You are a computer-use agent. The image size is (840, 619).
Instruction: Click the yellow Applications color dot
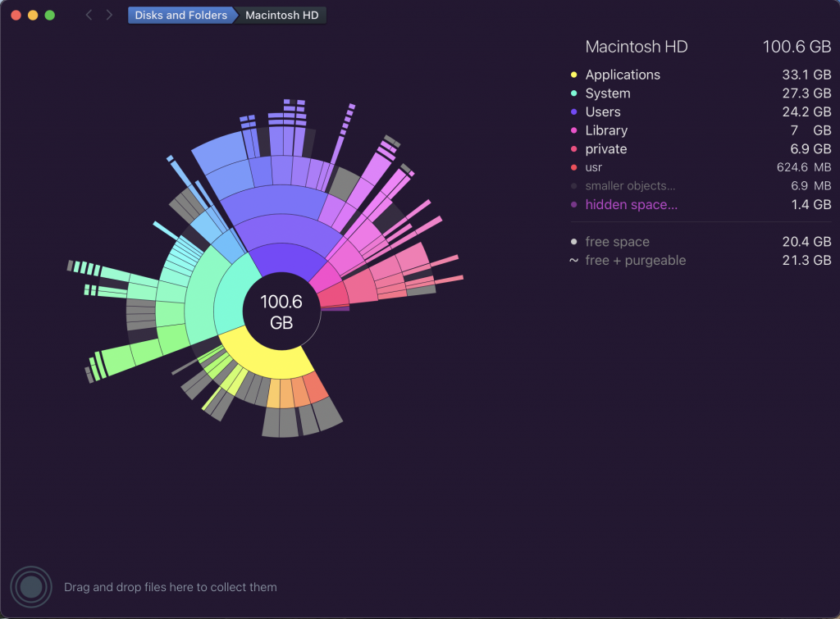point(573,75)
